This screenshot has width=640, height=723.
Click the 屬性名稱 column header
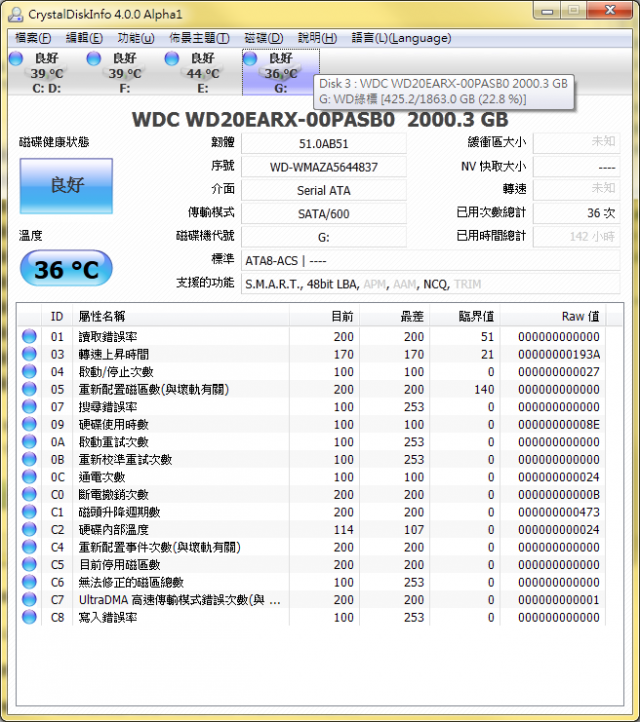(x=181, y=316)
